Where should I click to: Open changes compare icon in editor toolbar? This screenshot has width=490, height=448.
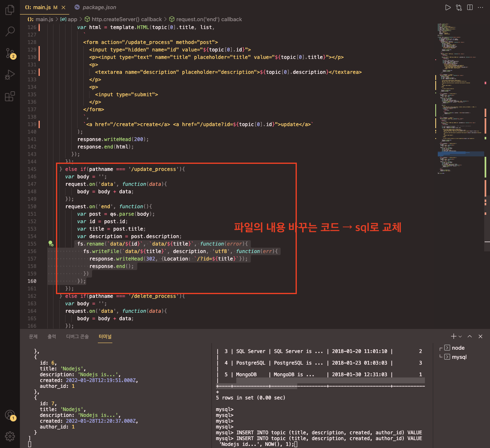[x=459, y=7]
